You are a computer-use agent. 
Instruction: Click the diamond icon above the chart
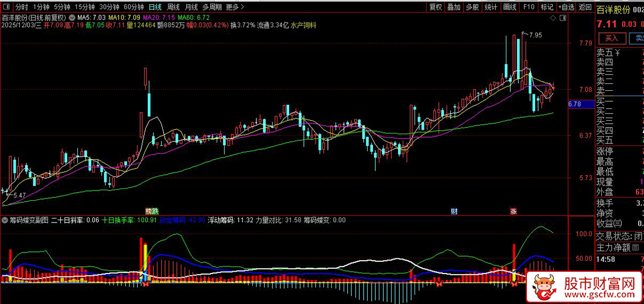point(552,18)
